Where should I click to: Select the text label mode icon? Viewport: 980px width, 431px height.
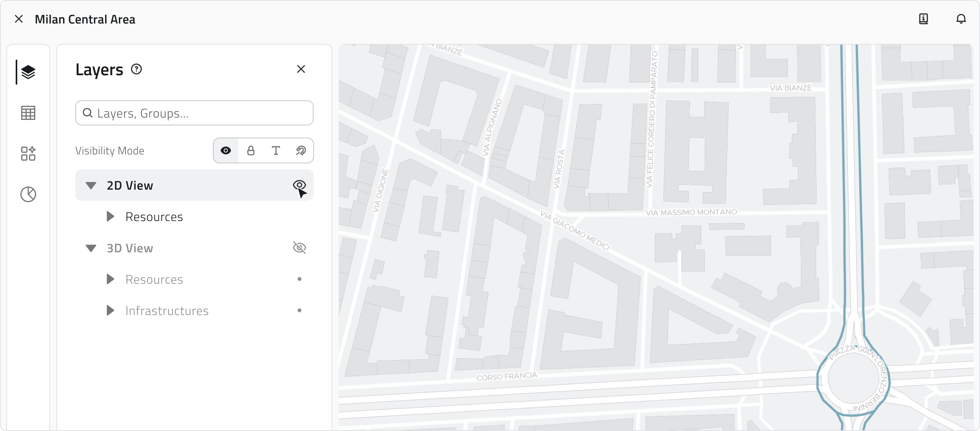(x=276, y=150)
